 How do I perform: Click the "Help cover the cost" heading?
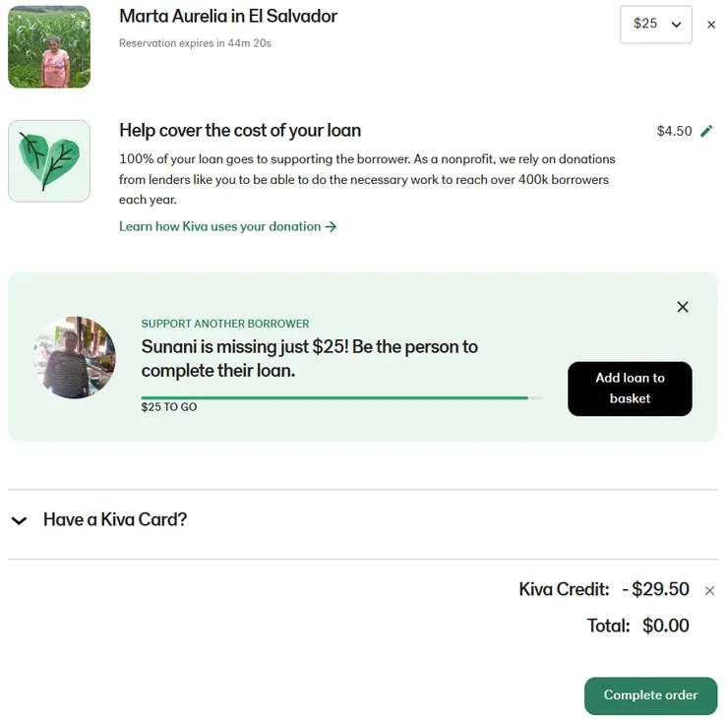coord(240,130)
